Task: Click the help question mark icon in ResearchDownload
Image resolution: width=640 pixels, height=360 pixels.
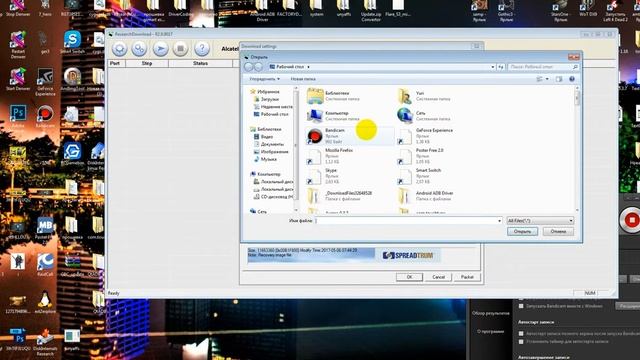Action: [x=202, y=49]
